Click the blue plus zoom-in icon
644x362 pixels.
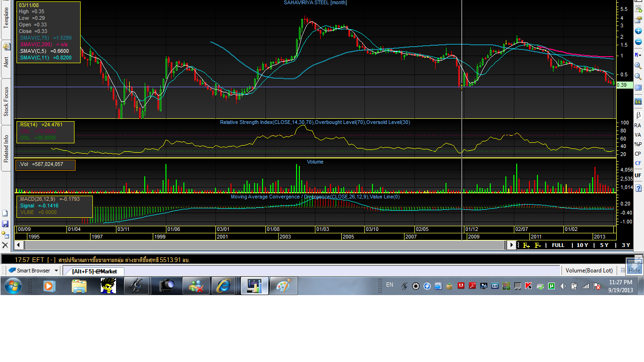638,31
